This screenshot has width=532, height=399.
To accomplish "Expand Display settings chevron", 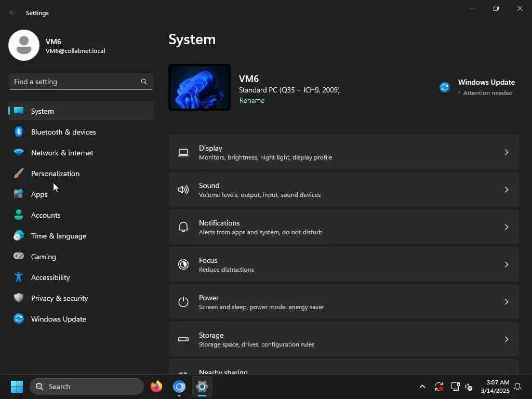I will click(506, 152).
